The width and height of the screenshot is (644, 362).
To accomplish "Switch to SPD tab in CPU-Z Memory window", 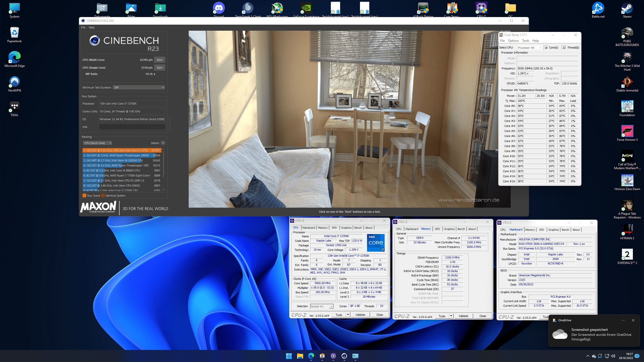I will click(437, 229).
